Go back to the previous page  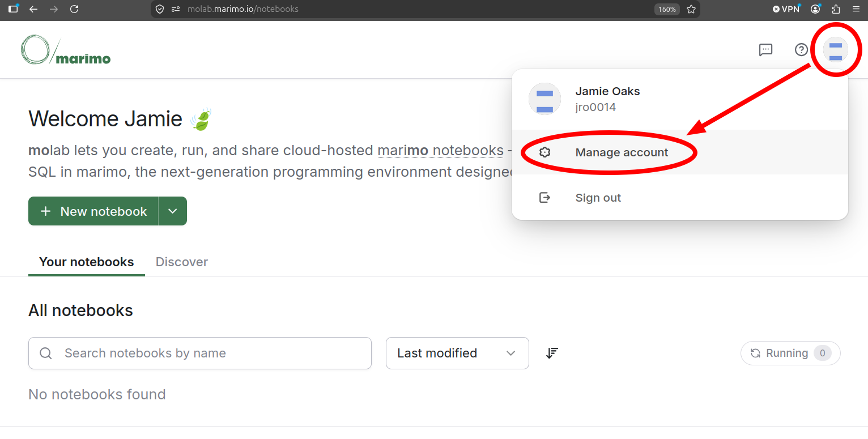(33, 9)
